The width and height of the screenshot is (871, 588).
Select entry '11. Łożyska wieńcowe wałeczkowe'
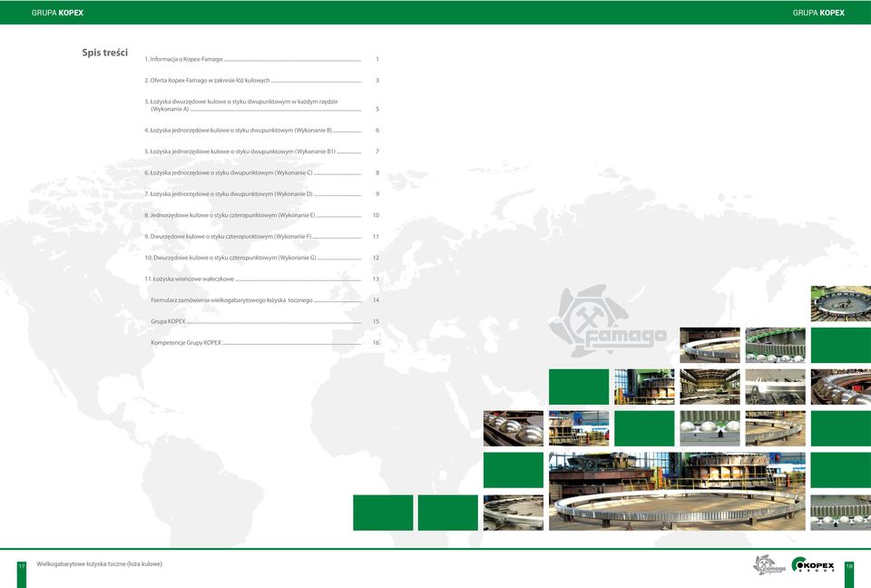261,279
